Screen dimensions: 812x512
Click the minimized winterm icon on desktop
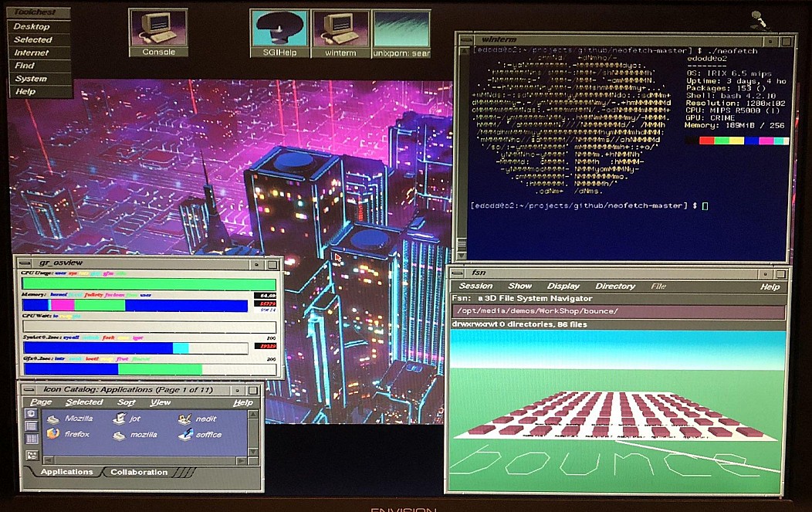pos(340,29)
